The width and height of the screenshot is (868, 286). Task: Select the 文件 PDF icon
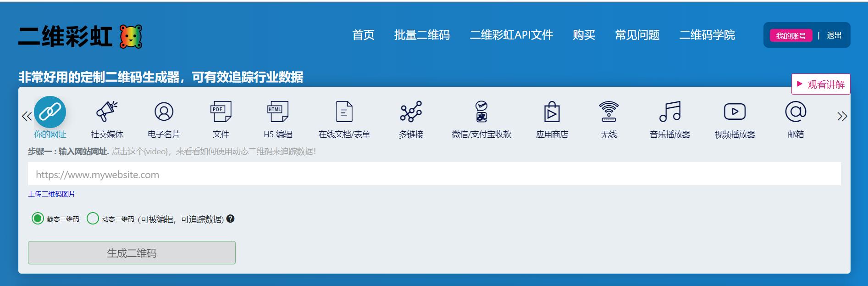pyautogui.click(x=221, y=112)
